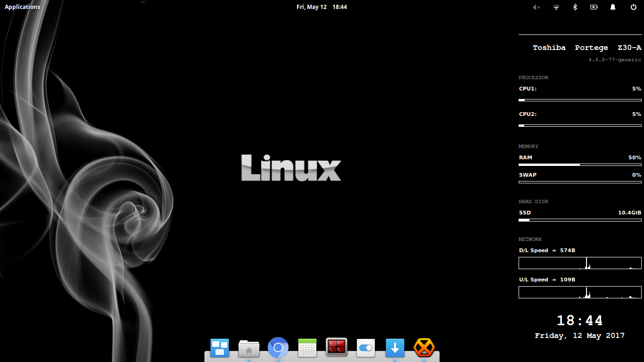The width and height of the screenshot is (644, 362).
Task: Click the CPU2 usage bar
Action: pyautogui.click(x=580, y=125)
